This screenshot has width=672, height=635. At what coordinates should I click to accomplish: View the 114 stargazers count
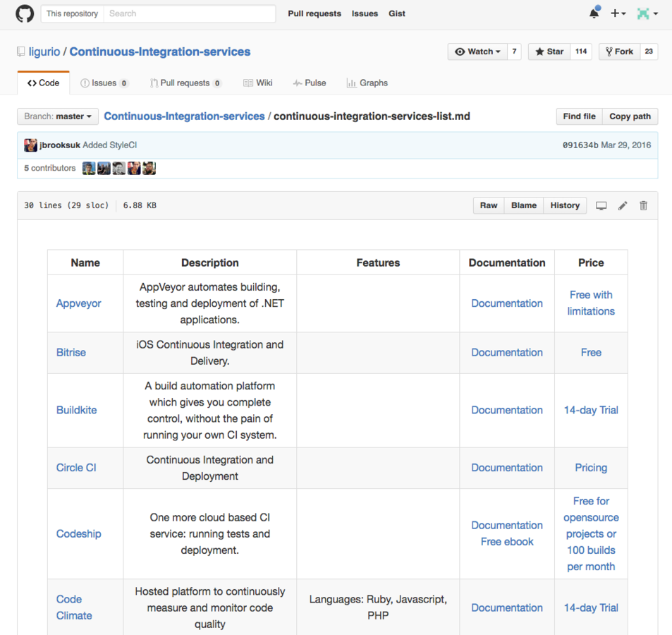[581, 52]
